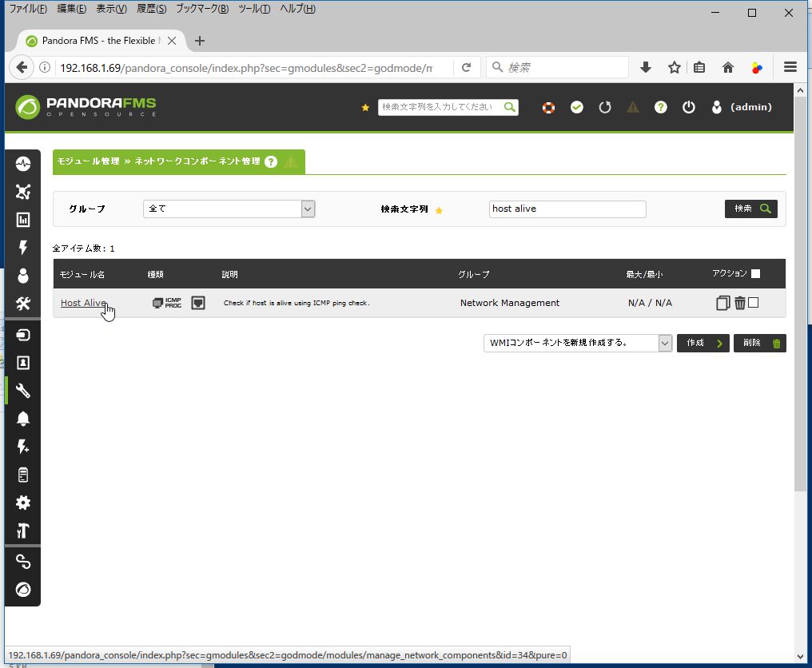Image resolution: width=812 pixels, height=668 pixels.
Task: Click the 作成 create button
Action: click(703, 343)
